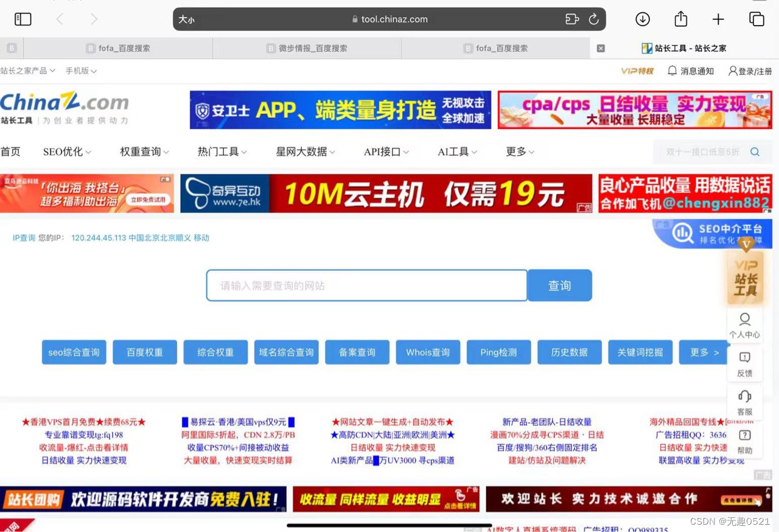
Task: Click 新产品-老团队-日结收量 link
Action: tap(547, 422)
